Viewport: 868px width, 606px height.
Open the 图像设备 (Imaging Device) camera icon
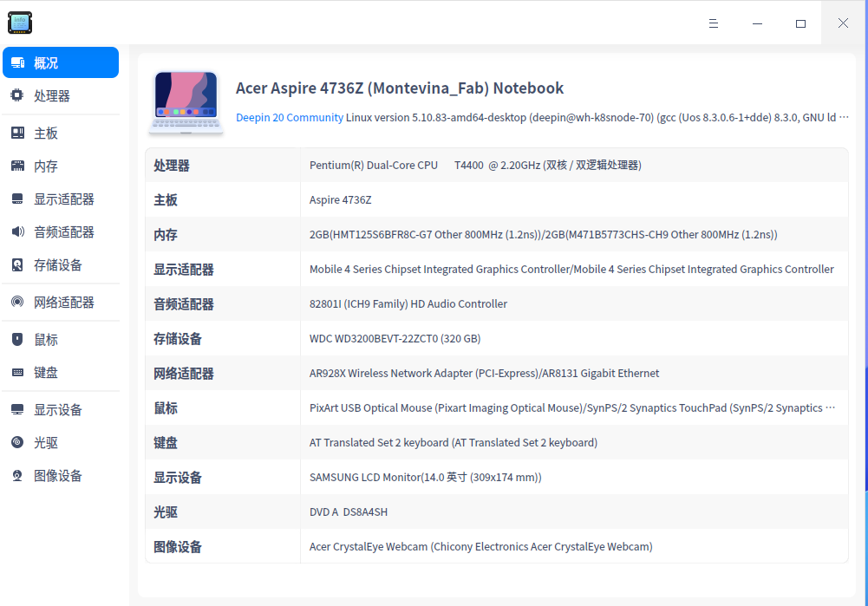(16, 475)
